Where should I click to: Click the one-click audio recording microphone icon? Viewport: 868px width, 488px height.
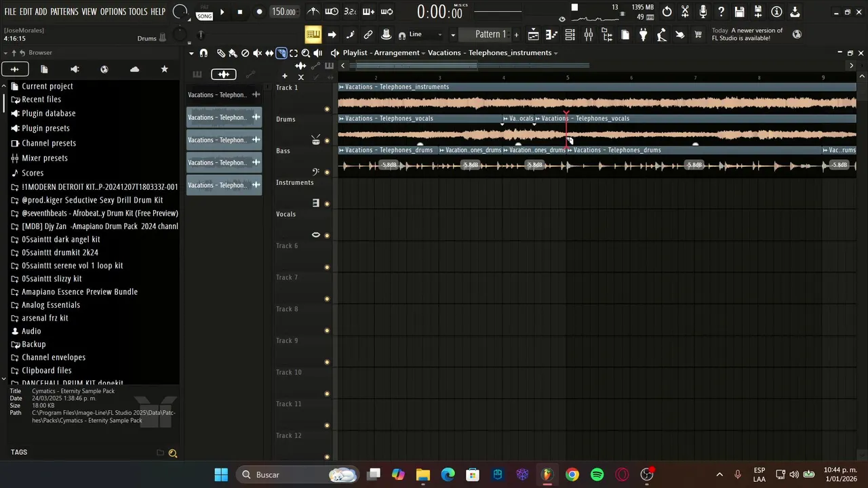[x=703, y=12]
